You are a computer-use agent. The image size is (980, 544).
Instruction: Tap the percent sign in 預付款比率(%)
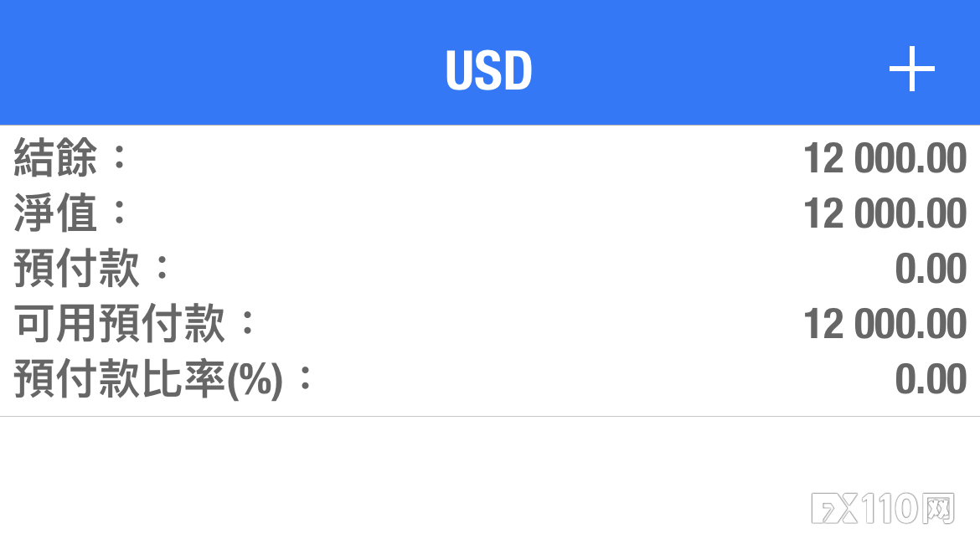click(255, 380)
